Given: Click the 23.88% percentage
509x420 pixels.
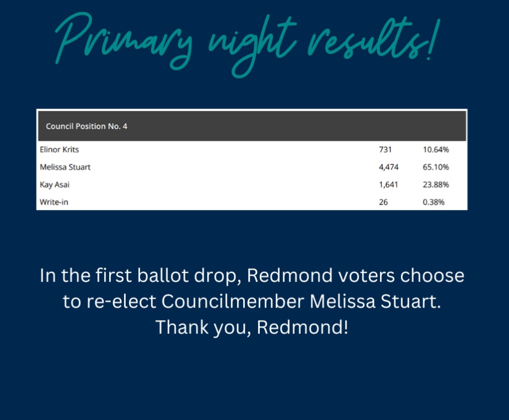Looking at the screenshot, I should pyautogui.click(x=436, y=185).
